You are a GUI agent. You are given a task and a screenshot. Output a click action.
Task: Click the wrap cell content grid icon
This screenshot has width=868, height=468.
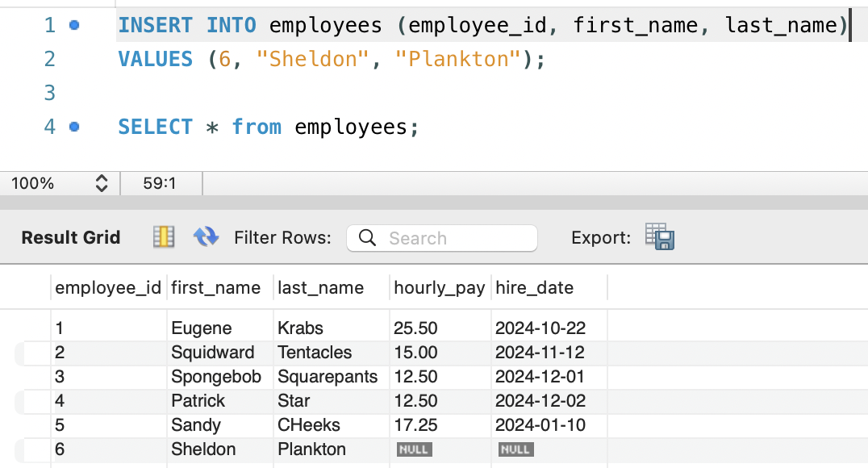pos(163,237)
